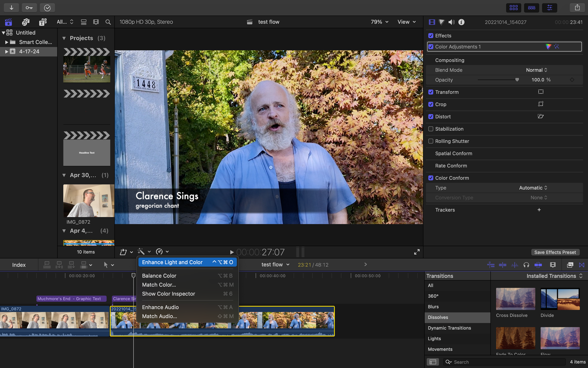
Task: Enable Stabilization for the clip
Action: (431, 129)
